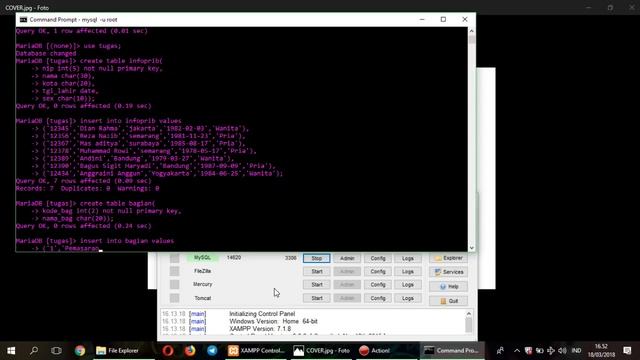Open FileZilla Config button
640x360 pixels.
tap(378, 271)
